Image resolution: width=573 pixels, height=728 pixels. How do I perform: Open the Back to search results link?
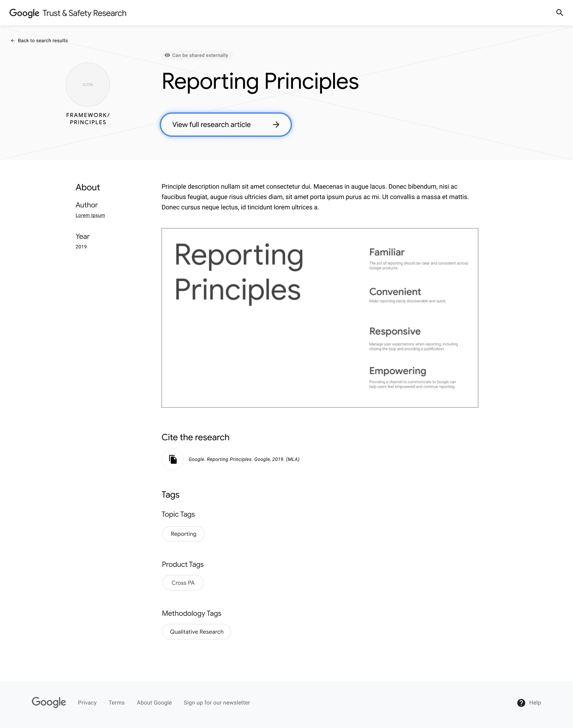point(43,40)
